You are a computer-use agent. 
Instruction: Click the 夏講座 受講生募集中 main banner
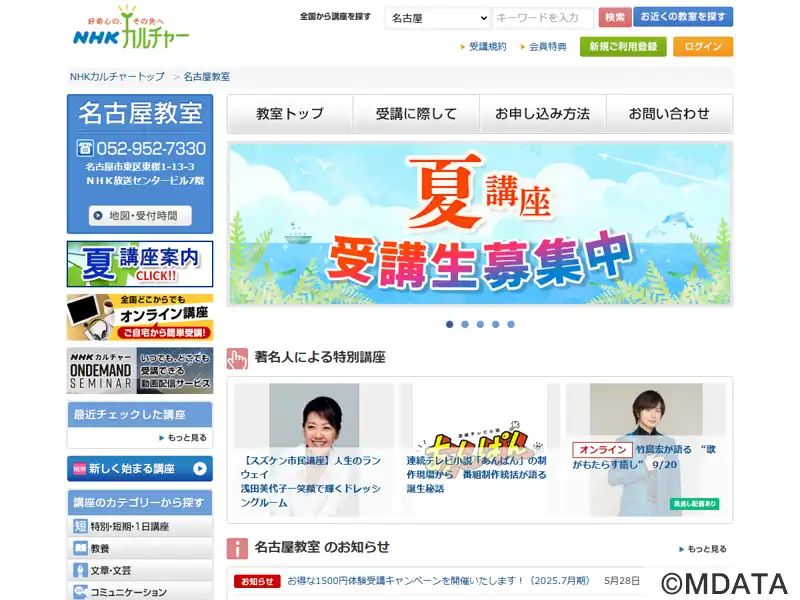(480, 224)
